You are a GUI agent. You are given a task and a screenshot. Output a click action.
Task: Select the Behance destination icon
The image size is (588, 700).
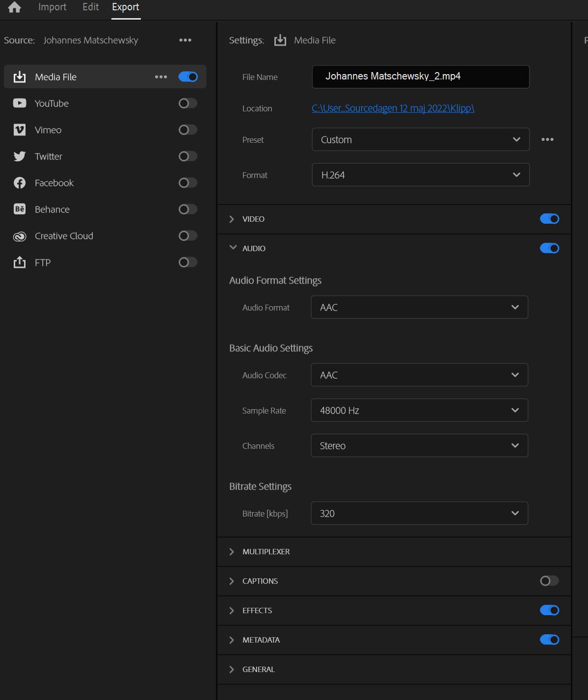click(19, 209)
